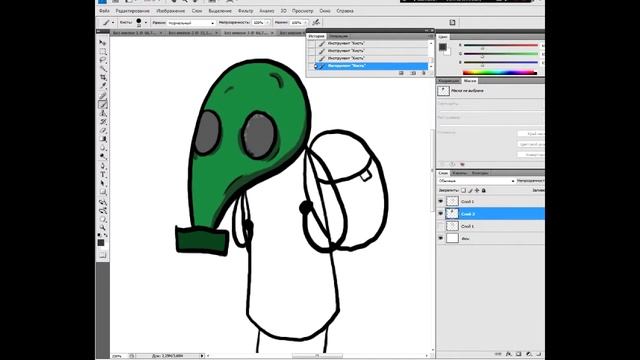Click the color range button in Masks panel
The height and width of the screenshot is (360, 640).
pyautogui.click(x=531, y=144)
